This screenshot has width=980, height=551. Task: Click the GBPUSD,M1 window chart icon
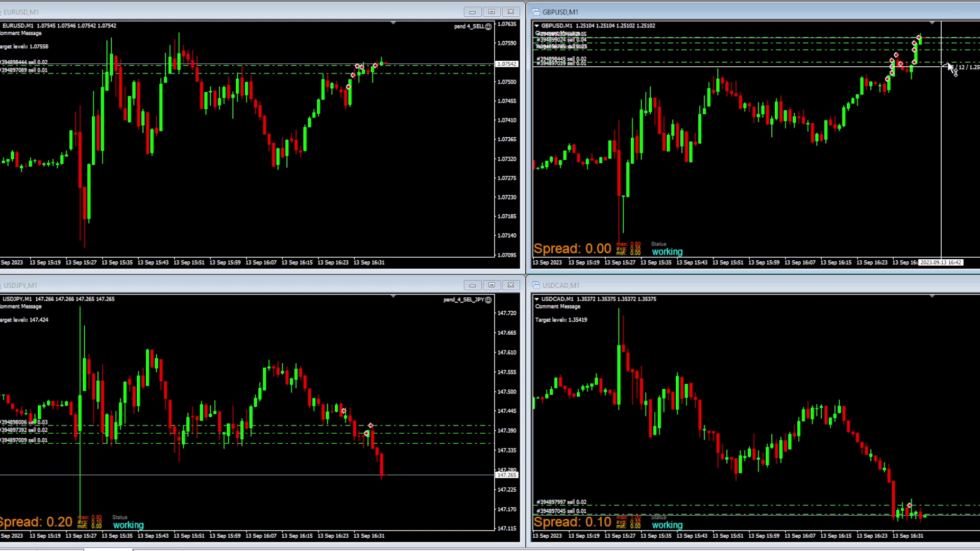536,12
